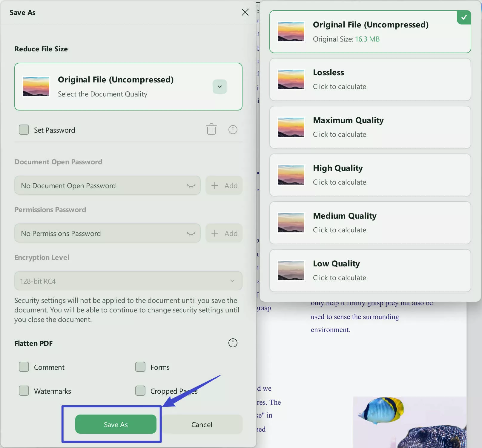Enable the Set Password checkbox
This screenshot has width=482, height=448.
24,130
